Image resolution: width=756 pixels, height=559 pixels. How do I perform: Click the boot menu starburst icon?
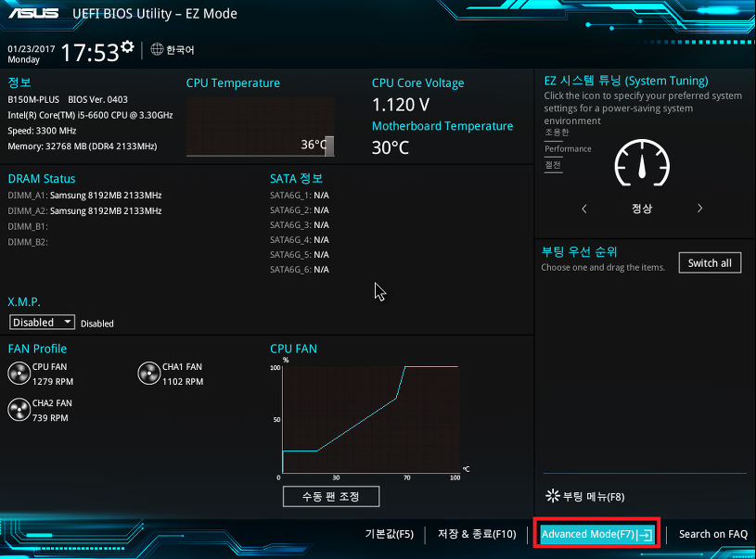coord(553,496)
